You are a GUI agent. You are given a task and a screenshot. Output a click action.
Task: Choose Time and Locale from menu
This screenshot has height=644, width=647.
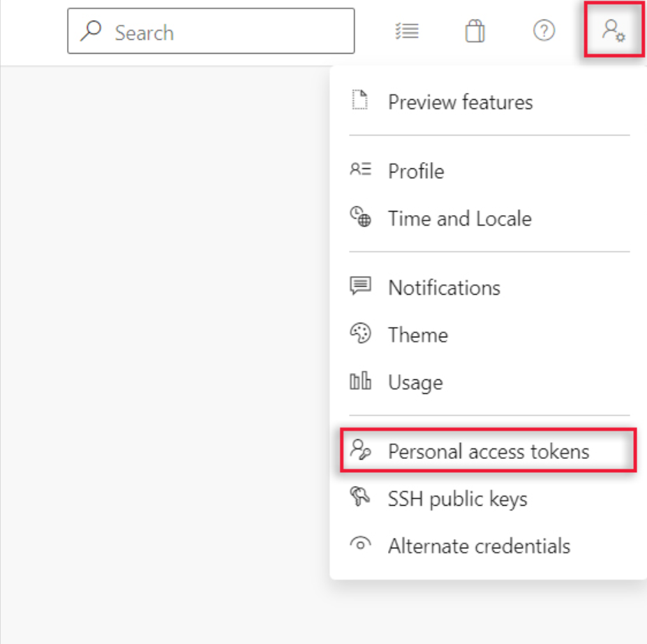(459, 219)
